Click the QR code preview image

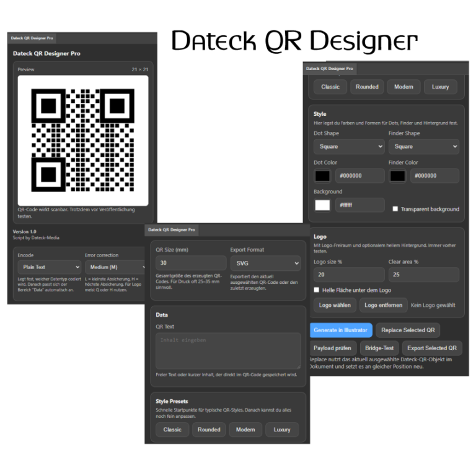[x=83, y=141]
